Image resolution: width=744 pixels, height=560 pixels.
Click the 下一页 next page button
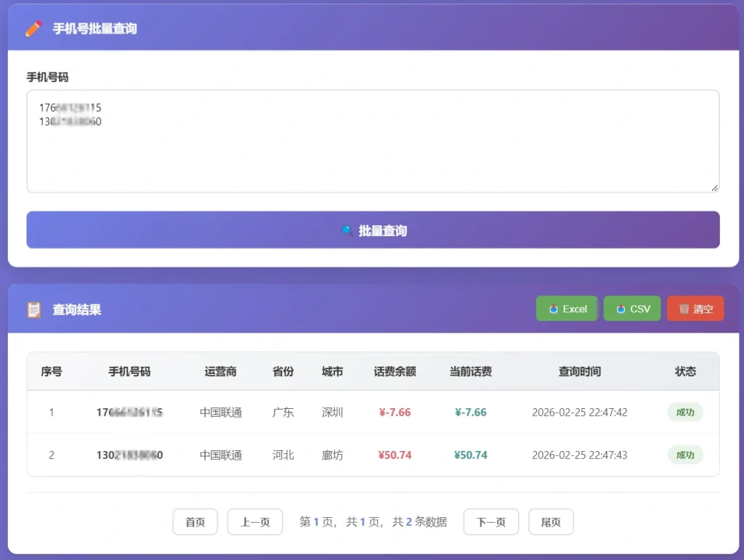pyautogui.click(x=491, y=522)
